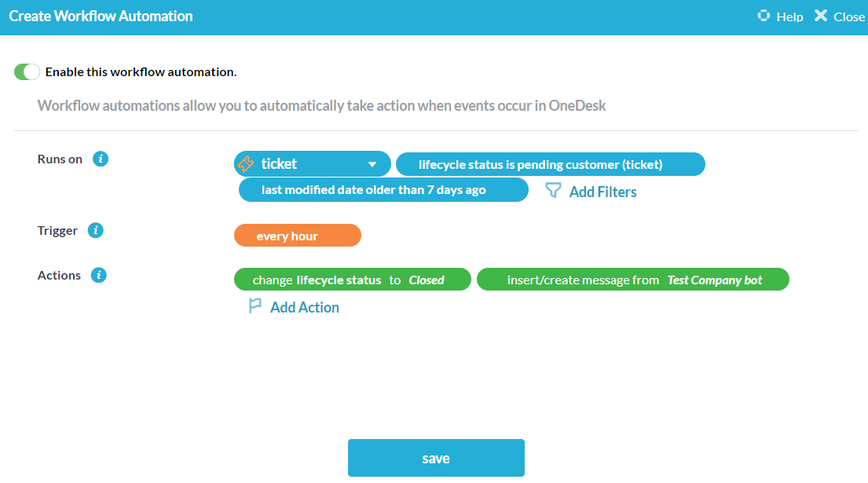The width and height of the screenshot is (868, 483).
Task: Expand the ticket type dropdown arrow
Action: coord(372,165)
